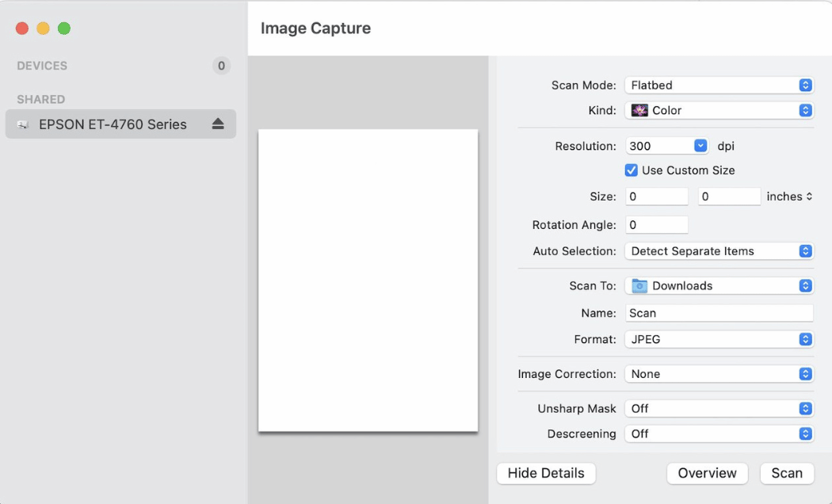Click the scanner icon beside EPSON ET-4760
Viewport: 832px width, 504px height.
click(21, 124)
